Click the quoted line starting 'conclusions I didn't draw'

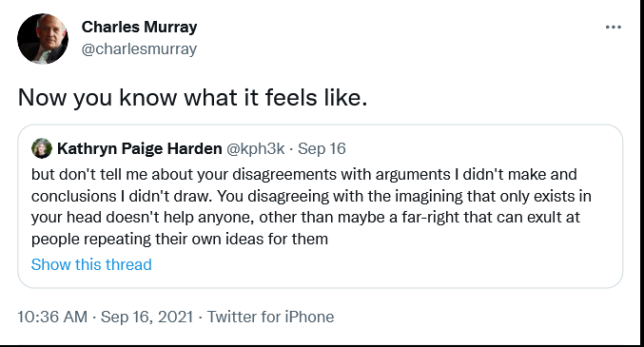point(311,196)
